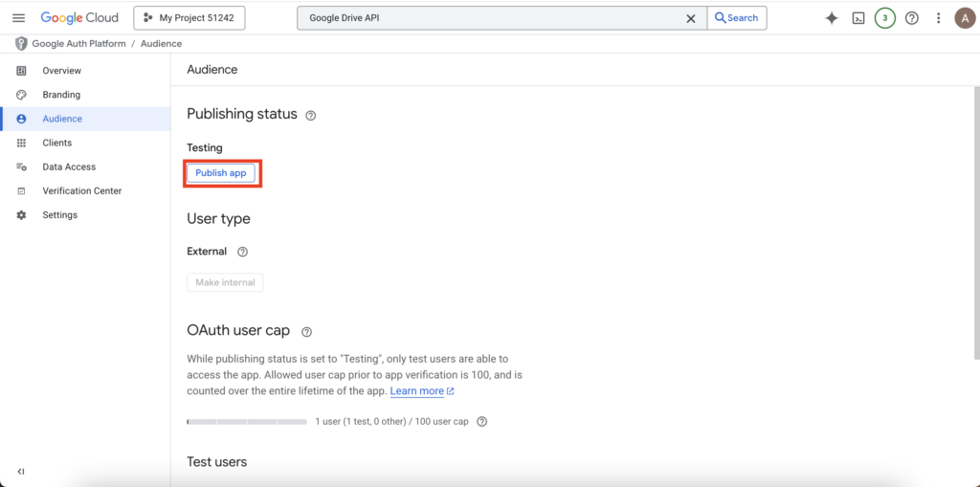Image resolution: width=980 pixels, height=487 pixels.
Task: Click the Gemini sparkle icon
Action: (x=831, y=18)
